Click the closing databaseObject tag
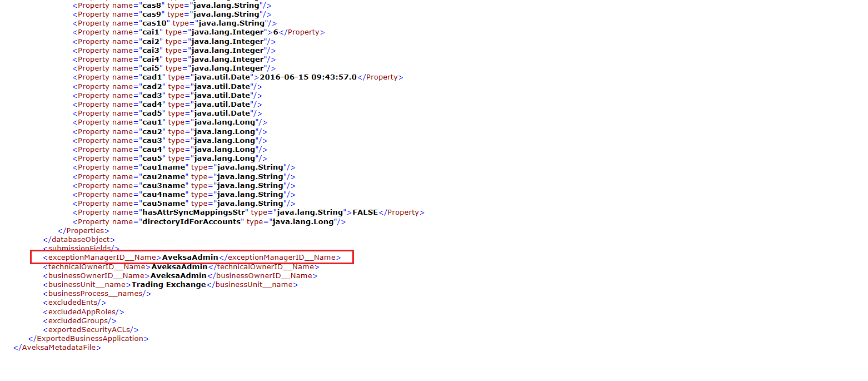The height and width of the screenshot is (381, 868). tap(79, 239)
